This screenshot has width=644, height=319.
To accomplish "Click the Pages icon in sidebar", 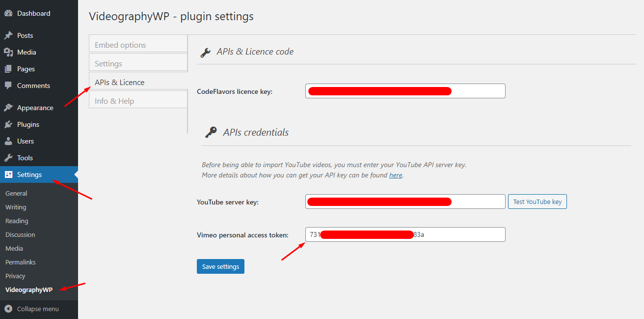I will 8,69.
